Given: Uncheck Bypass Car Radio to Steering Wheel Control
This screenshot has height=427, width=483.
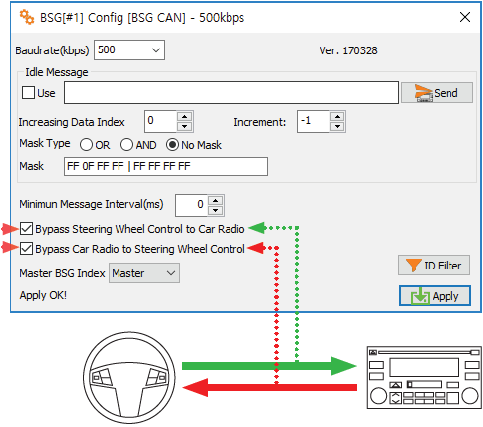Looking at the screenshot, I should pos(26,249).
